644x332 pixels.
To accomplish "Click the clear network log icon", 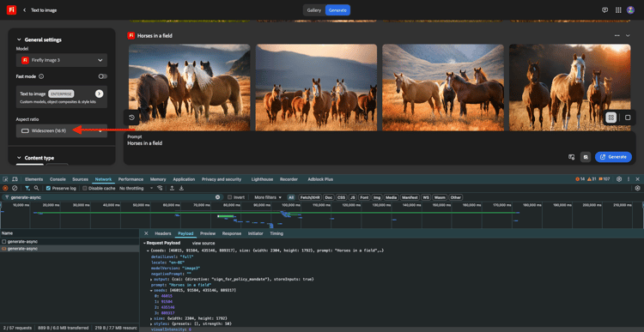I will tap(15, 188).
